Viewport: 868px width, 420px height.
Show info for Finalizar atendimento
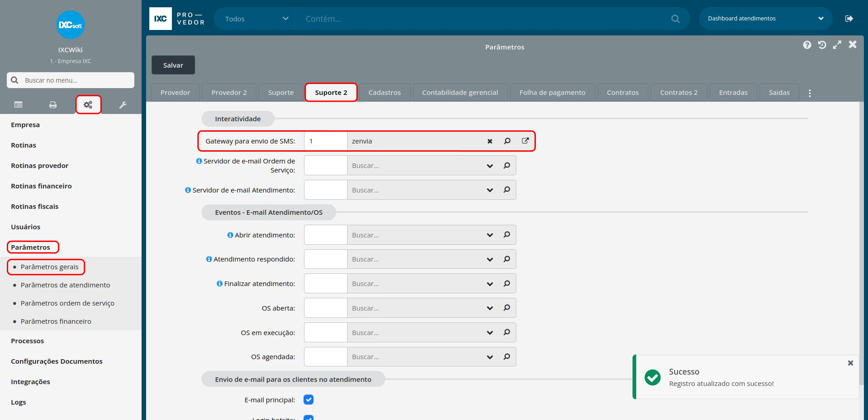220,283
